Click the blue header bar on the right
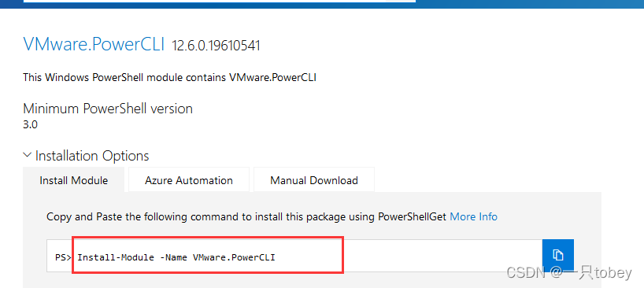Image resolution: width=644 pixels, height=288 pixels. click(x=530, y=4)
